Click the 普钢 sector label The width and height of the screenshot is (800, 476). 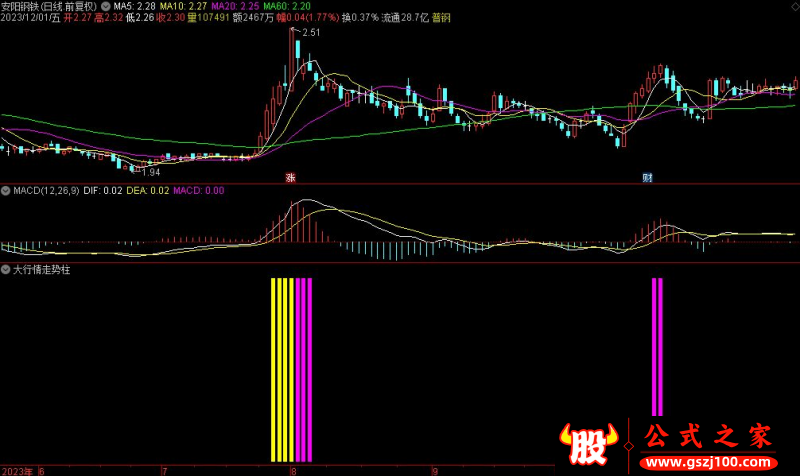tap(440, 18)
